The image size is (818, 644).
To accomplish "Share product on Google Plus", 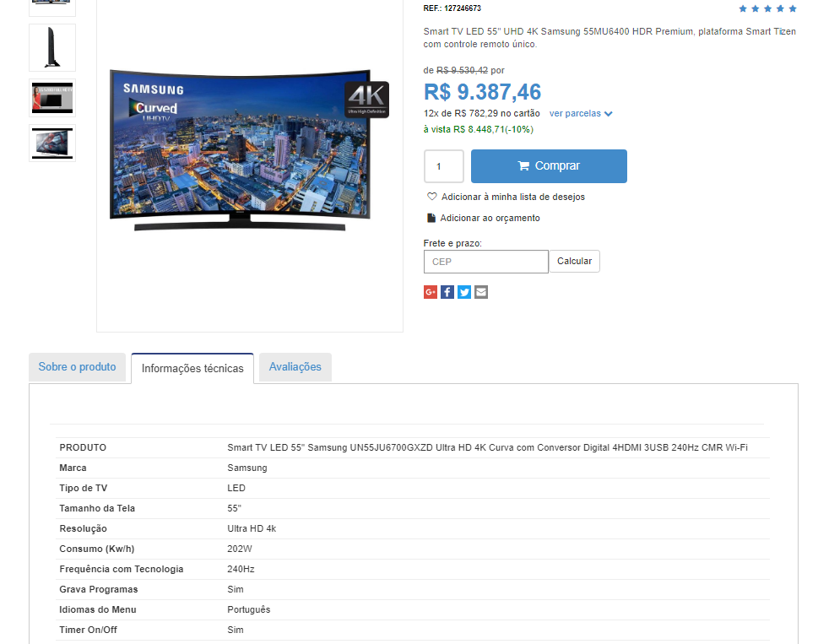I will pyautogui.click(x=431, y=292).
